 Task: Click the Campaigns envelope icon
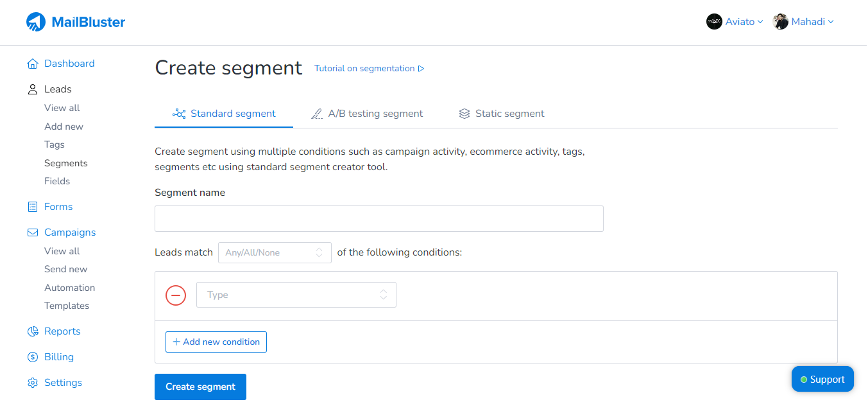tap(33, 232)
